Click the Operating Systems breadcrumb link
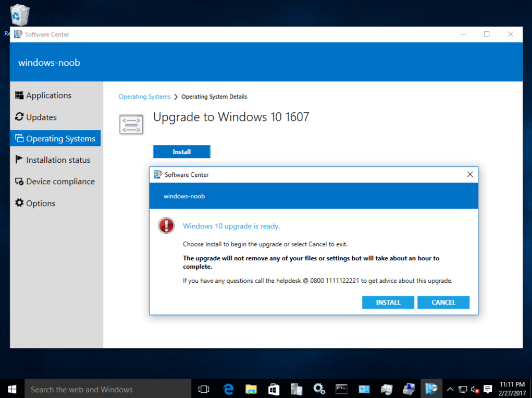The image size is (532, 398). coord(144,97)
